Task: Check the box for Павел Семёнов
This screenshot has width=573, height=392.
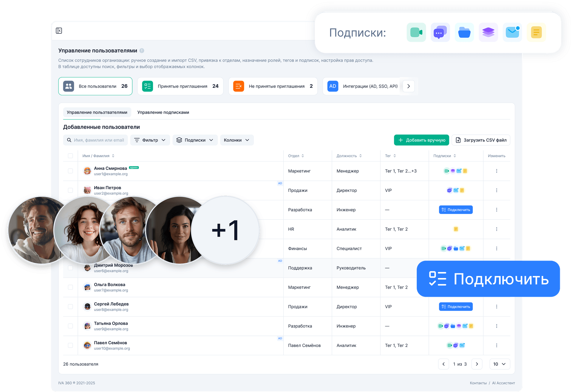Action: (70, 345)
